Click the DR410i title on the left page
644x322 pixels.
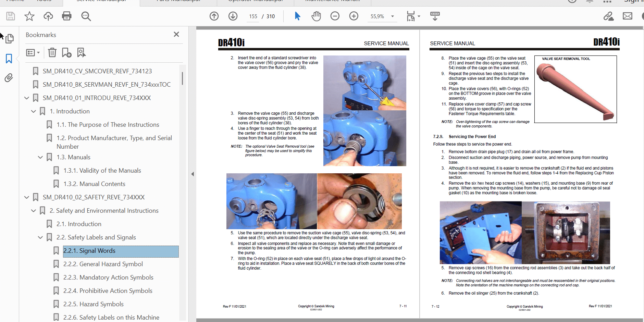pos(231,42)
